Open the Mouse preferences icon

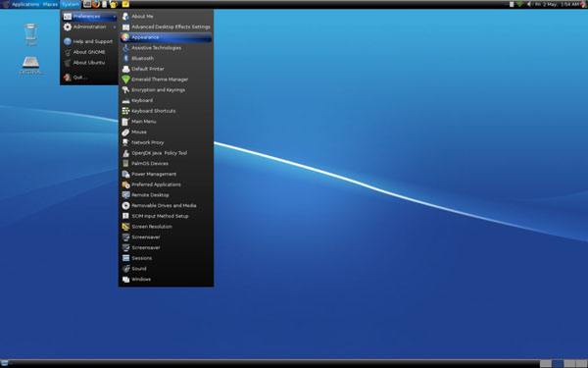[125, 131]
